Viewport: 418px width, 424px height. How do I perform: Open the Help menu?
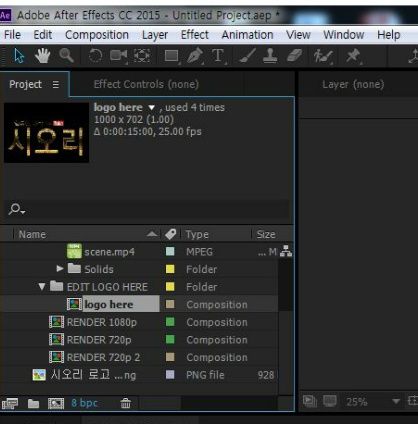388,35
